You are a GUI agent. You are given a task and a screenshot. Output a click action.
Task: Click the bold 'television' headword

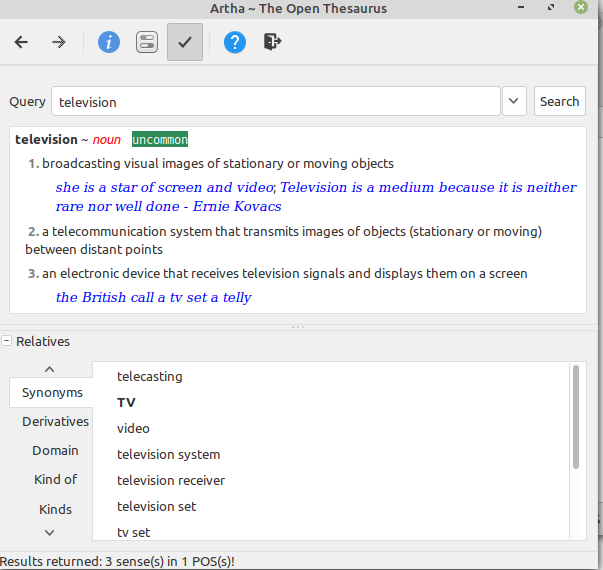[46, 140]
